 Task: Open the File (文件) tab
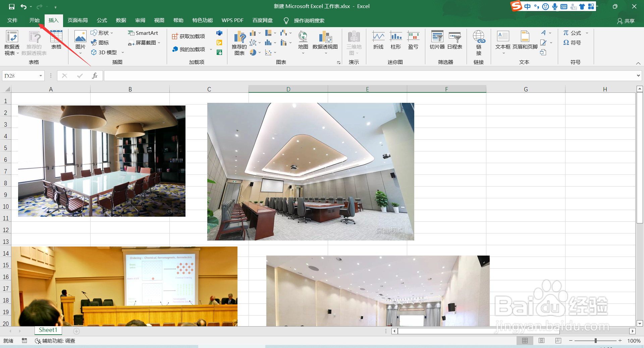pyautogui.click(x=12, y=20)
